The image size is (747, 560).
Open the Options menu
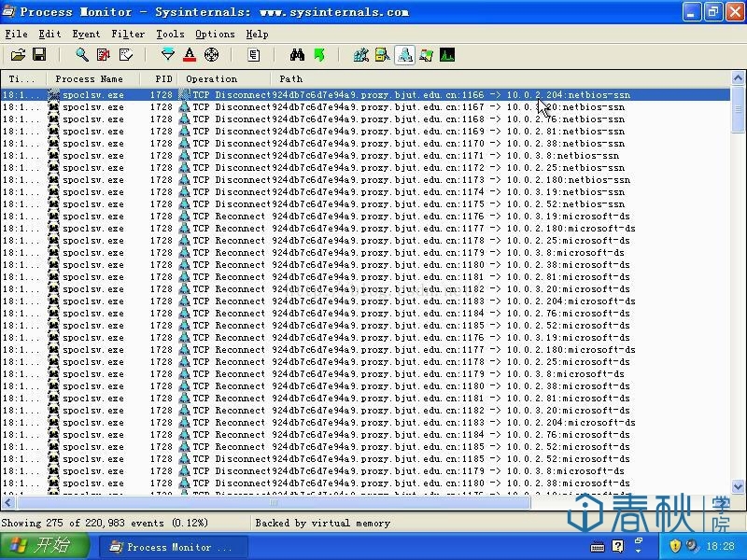click(x=215, y=34)
